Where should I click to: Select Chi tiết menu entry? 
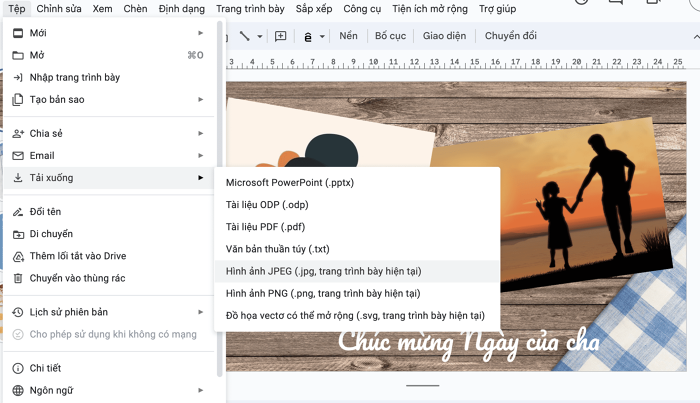[x=108, y=369]
